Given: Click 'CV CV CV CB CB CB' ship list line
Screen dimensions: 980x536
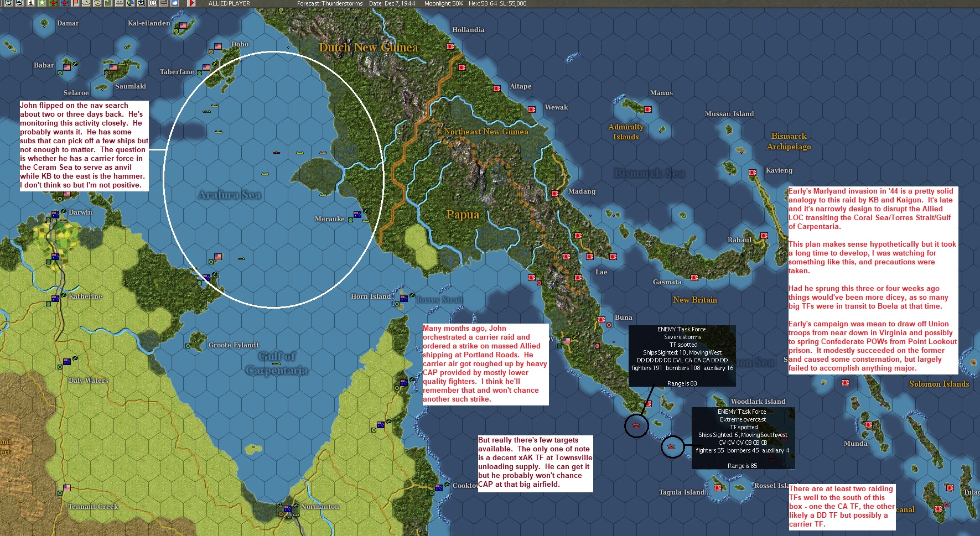Looking at the screenshot, I should 743,443.
